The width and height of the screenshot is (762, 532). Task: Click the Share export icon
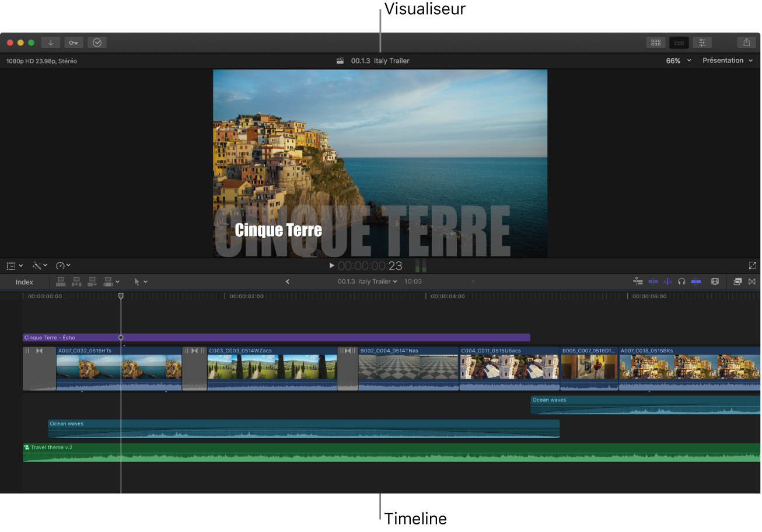tap(747, 42)
